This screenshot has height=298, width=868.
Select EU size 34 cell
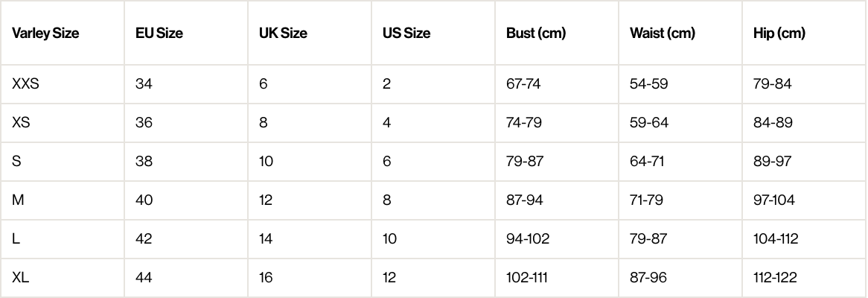pyautogui.click(x=144, y=84)
